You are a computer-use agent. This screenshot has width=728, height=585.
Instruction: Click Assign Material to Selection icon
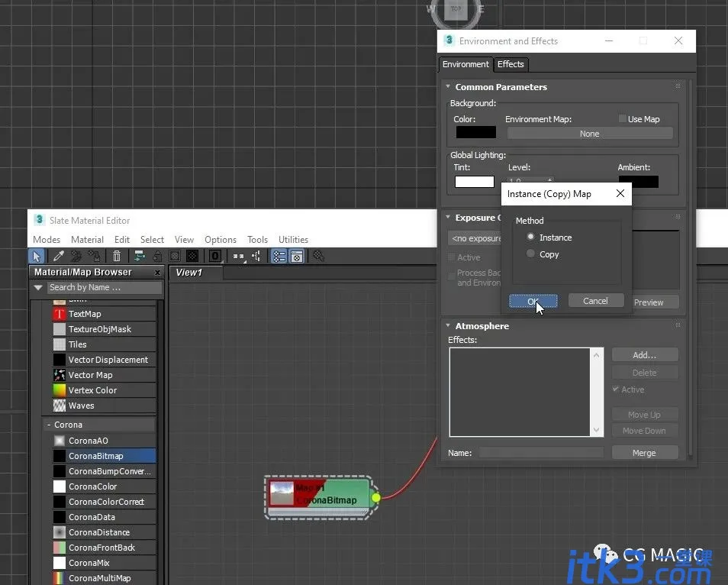(x=95, y=256)
